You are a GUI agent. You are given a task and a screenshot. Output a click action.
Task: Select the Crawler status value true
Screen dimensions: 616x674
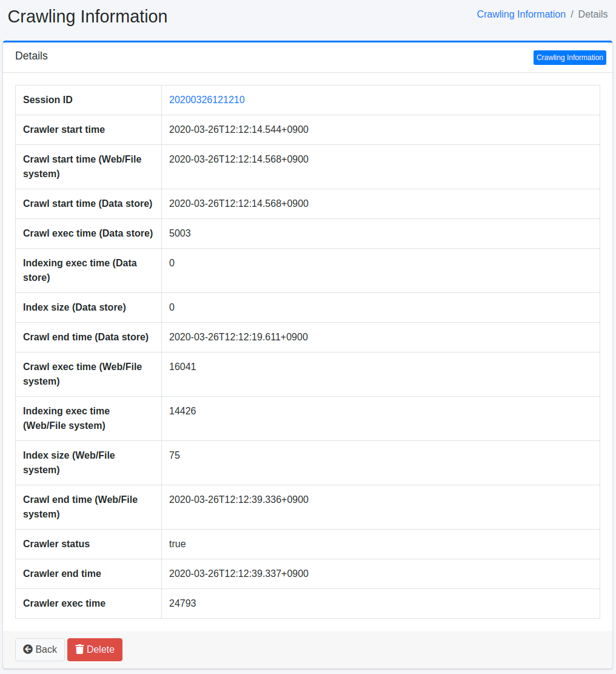tap(177, 544)
